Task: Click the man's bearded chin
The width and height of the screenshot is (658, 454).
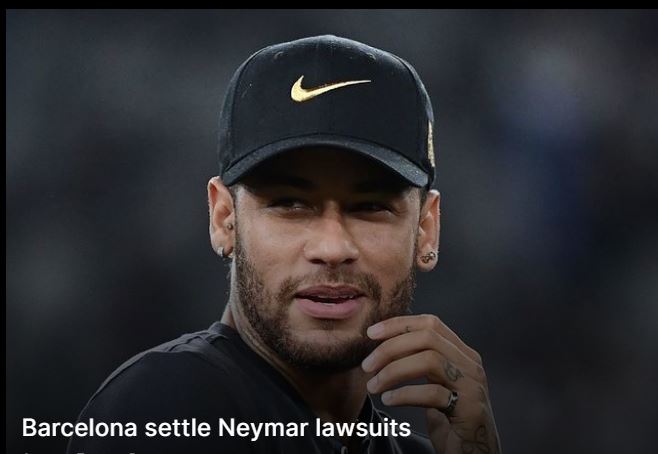Action: click(323, 342)
